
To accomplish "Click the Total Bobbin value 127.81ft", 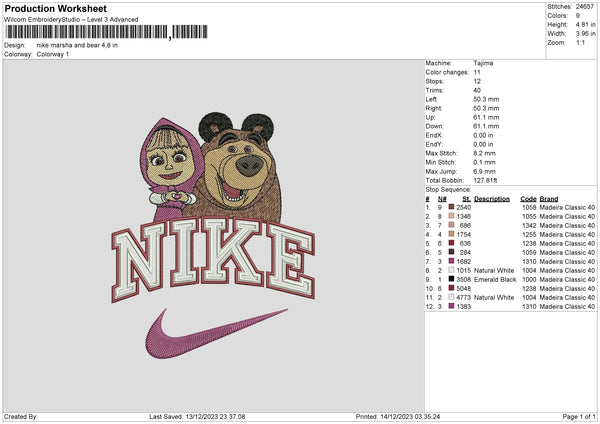I will (485, 180).
